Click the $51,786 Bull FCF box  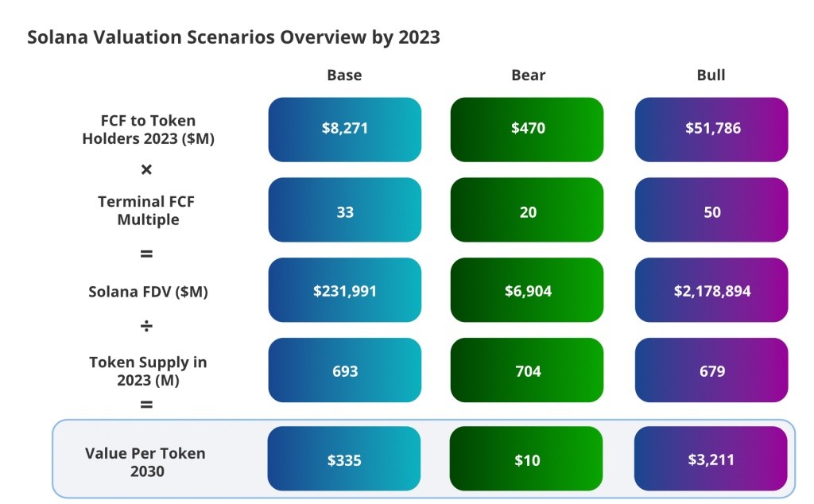pyautogui.click(x=711, y=130)
